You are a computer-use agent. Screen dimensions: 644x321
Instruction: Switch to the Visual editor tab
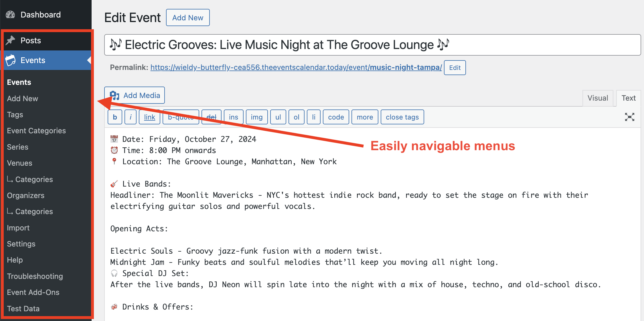[598, 98]
